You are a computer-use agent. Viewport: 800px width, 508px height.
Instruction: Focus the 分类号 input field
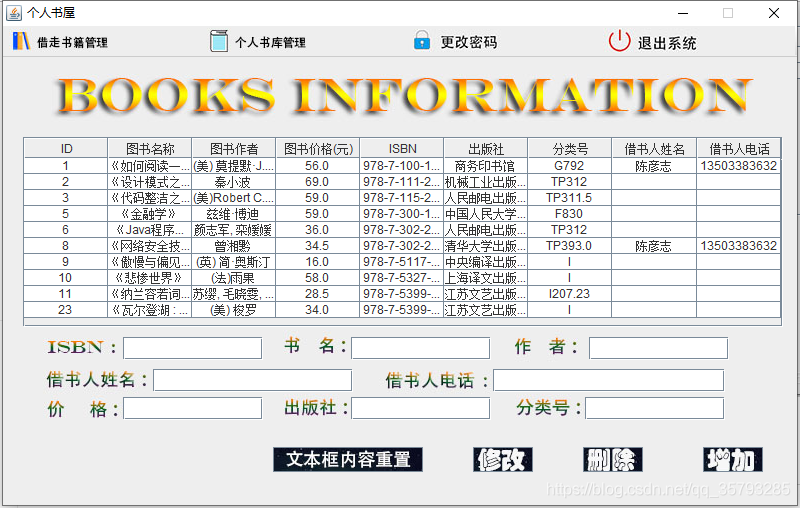(x=655, y=409)
